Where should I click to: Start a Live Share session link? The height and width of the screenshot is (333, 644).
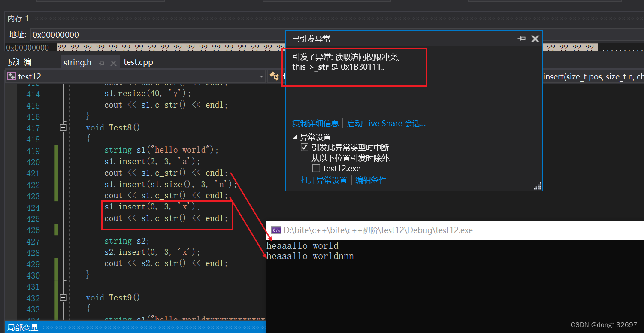(x=386, y=124)
